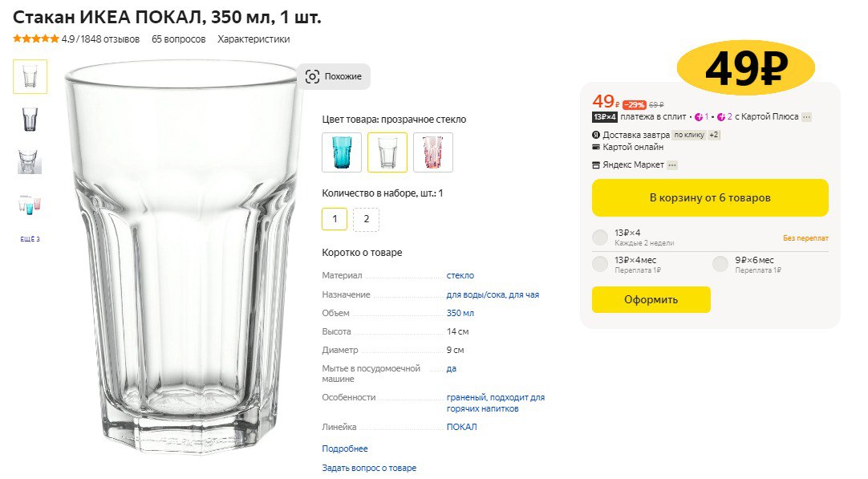The image size is (868, 479).
Task: Add to cart with 'В корзину' button
Action: click(710, 197)
